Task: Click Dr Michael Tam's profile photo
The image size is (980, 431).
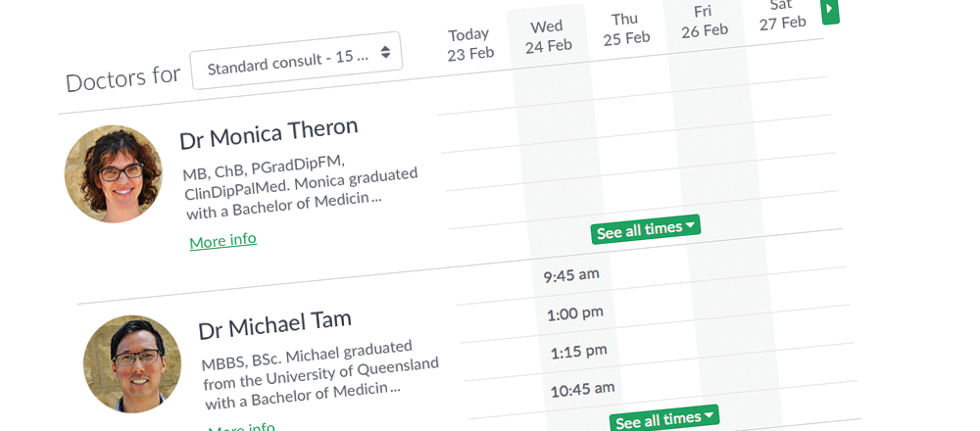Action: point(132,363)
